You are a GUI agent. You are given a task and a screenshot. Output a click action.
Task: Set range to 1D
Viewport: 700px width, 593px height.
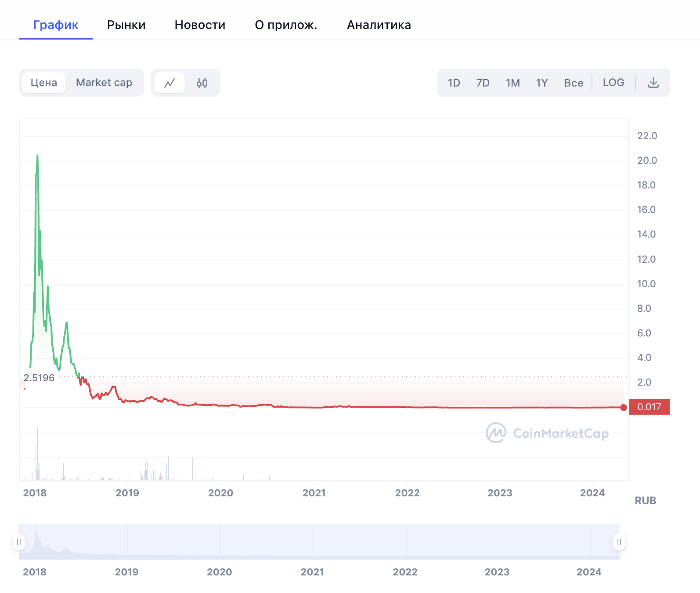[x=454, y=83]
